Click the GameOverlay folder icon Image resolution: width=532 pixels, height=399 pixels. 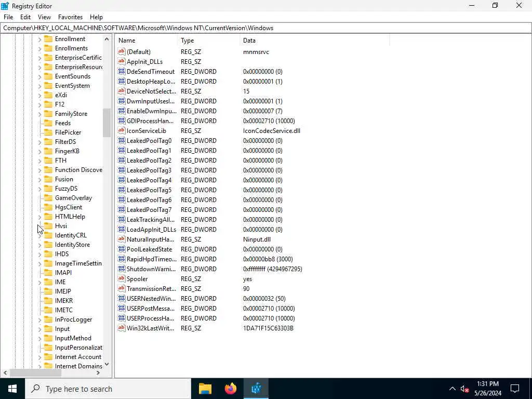point(48,198)
